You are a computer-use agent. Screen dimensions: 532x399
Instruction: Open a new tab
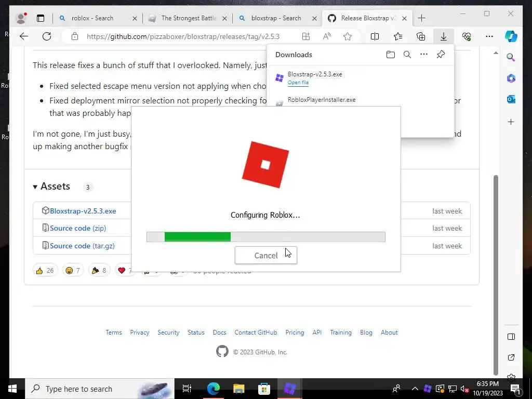[421, 18]
